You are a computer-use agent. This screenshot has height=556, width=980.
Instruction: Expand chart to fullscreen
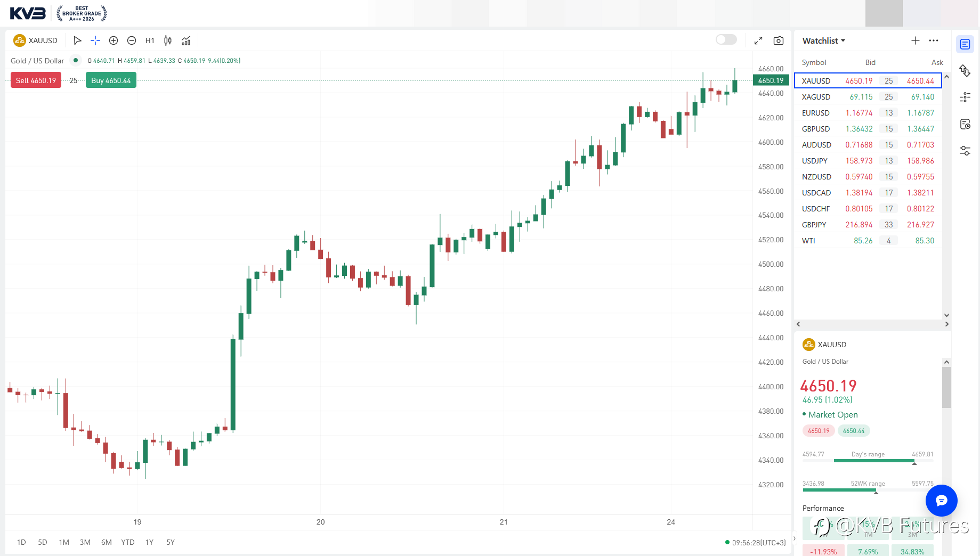[758, 40]
